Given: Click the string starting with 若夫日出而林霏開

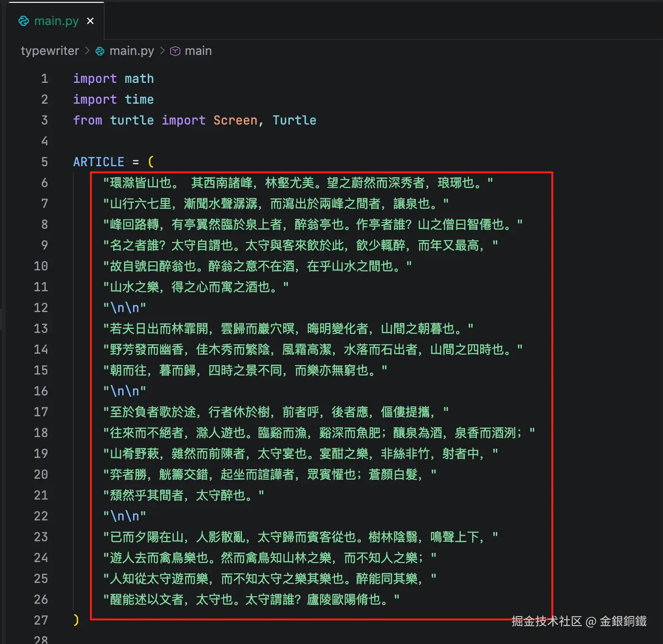Looking at the screenshot, I should tap(288, 329).
